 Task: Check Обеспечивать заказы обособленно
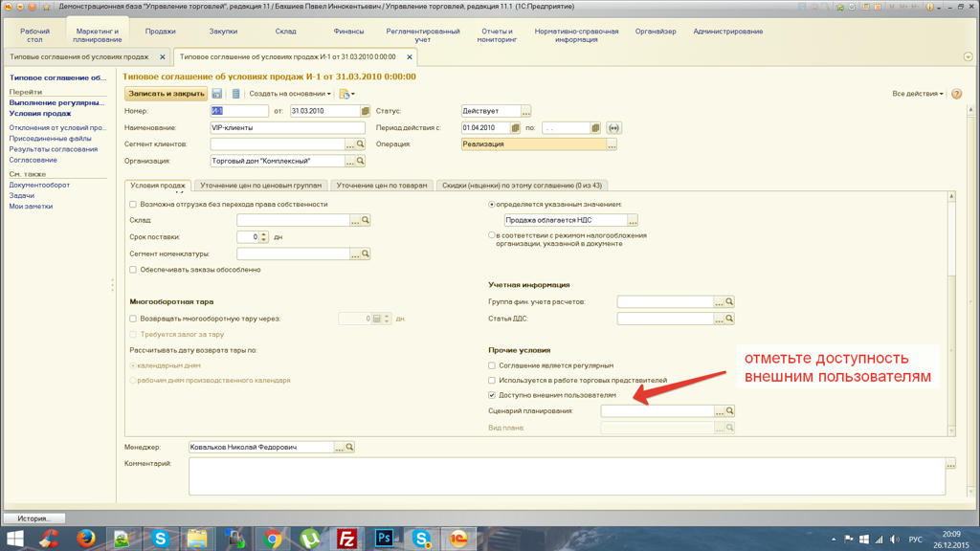point(133,270)
